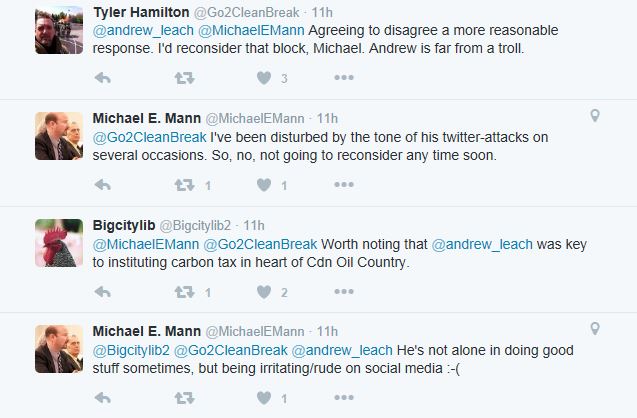The width and height of the screenshot is (637, 418).
Task: Click location pin on Mann's 'disturbed' tweet
Action: [595, 117]
